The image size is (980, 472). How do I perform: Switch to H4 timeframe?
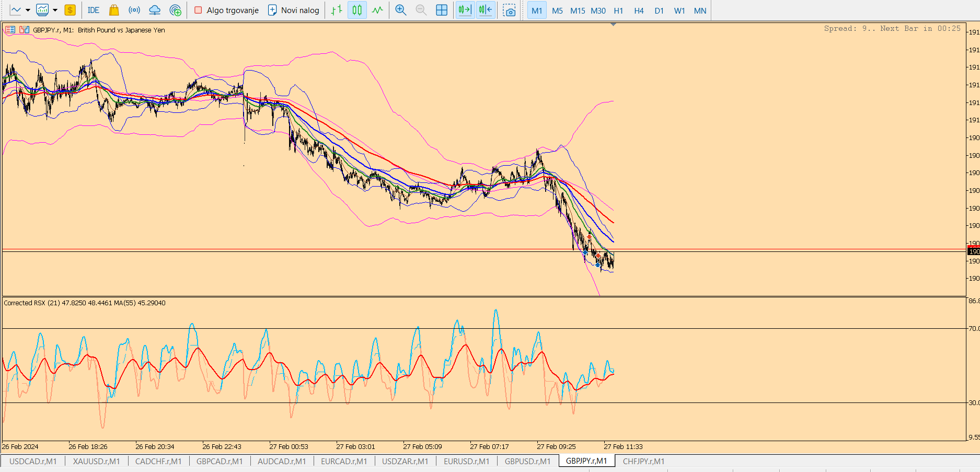tap(639, 10)
